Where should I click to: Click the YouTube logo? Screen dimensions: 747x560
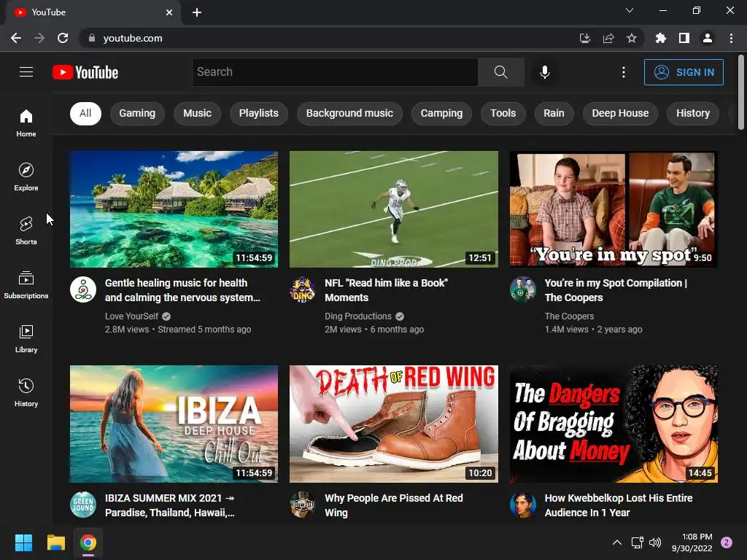pos(85,72)
